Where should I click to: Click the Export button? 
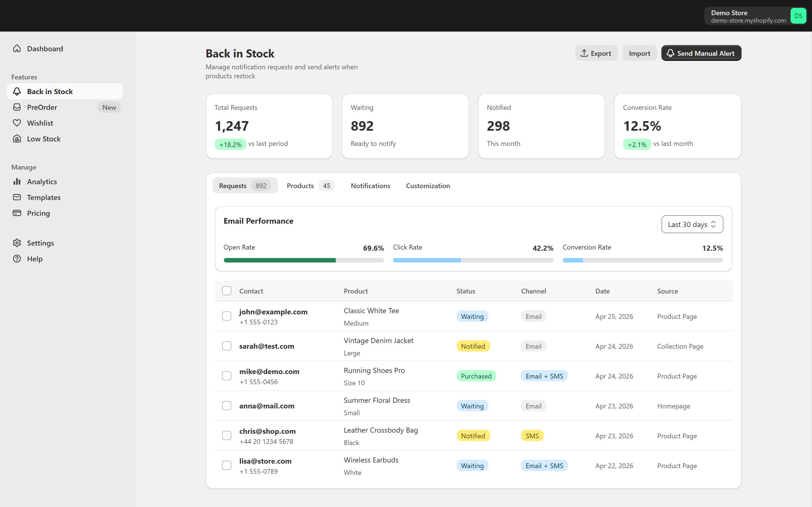596,53
